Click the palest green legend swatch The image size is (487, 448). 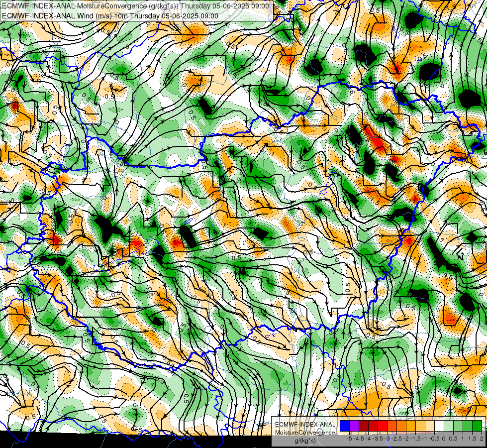click(449, 426)
